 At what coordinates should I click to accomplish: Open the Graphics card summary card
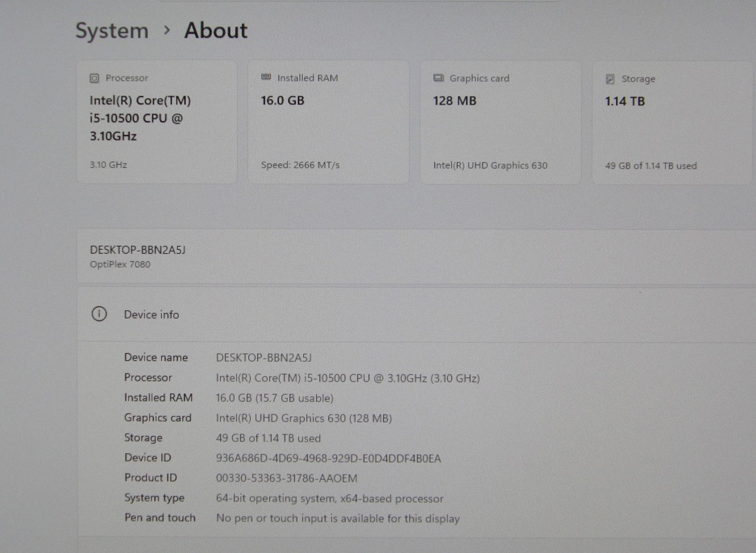click(x=500, y=122)
